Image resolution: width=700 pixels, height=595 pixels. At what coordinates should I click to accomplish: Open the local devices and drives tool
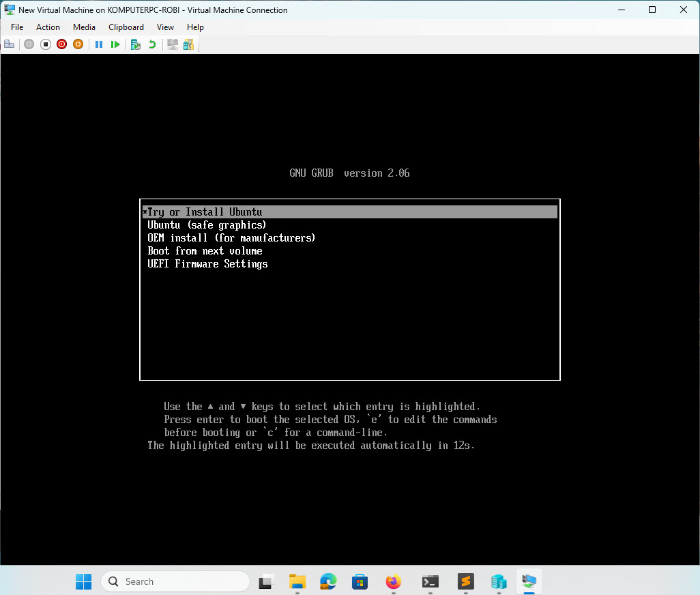(188, 44)
